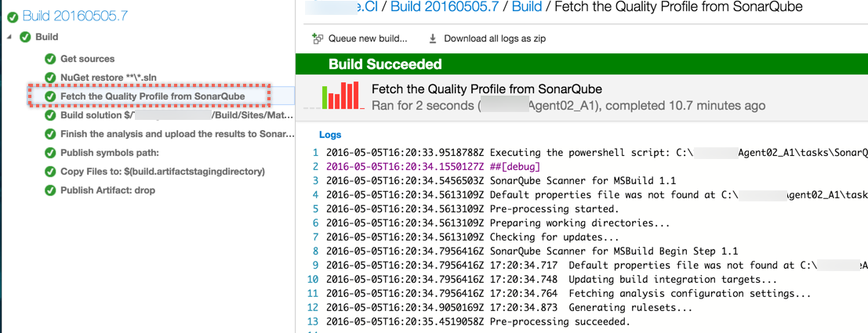Select the Build node in the tree
Viewport: 868px width, 333px height.
click(47, 37)
